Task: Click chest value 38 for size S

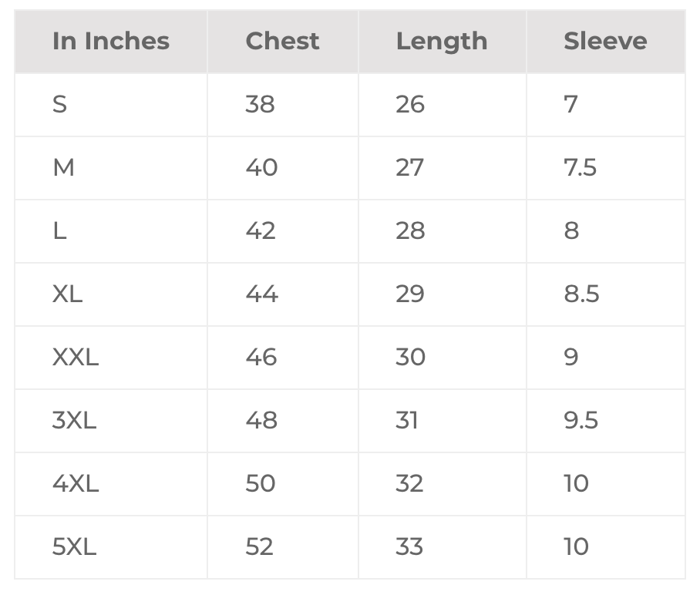Action: tap(260, 104)
